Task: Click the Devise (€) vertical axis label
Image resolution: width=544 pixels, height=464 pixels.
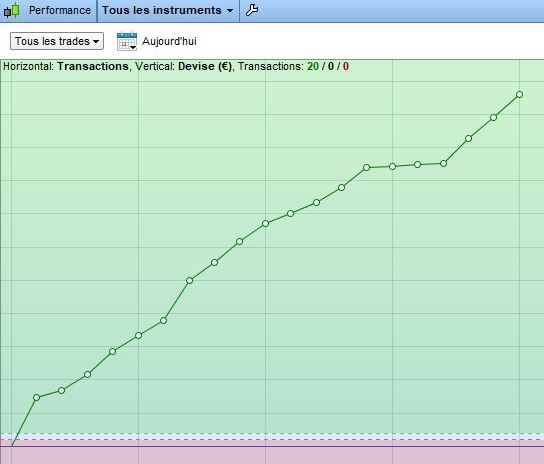Action: [x=205, y=66]
